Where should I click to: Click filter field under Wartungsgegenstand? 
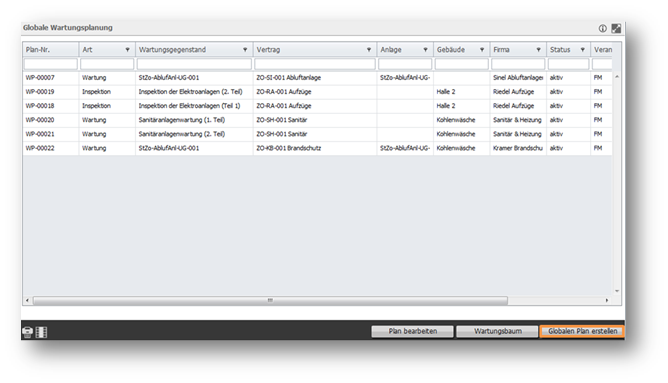point(194,64)
